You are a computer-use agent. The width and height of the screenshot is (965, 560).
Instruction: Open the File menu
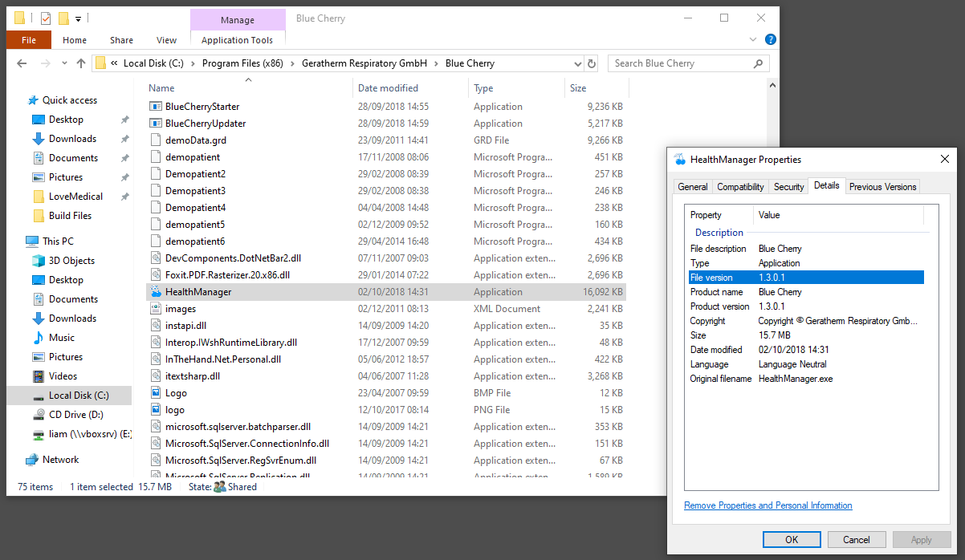click(29, 40)
